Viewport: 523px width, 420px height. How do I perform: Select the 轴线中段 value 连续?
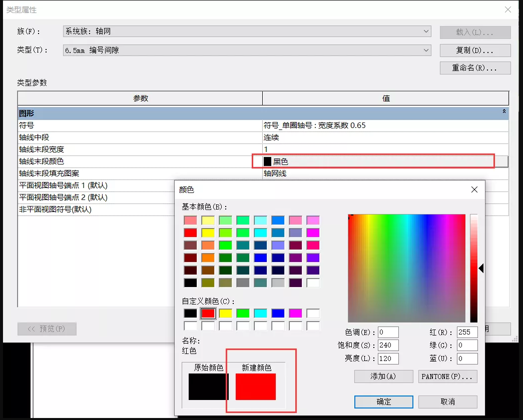coord(385,137)
